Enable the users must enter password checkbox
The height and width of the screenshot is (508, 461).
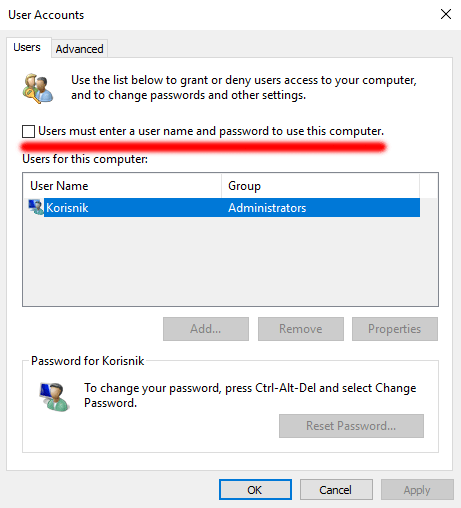pyautogui.click(x=28, y=131)
